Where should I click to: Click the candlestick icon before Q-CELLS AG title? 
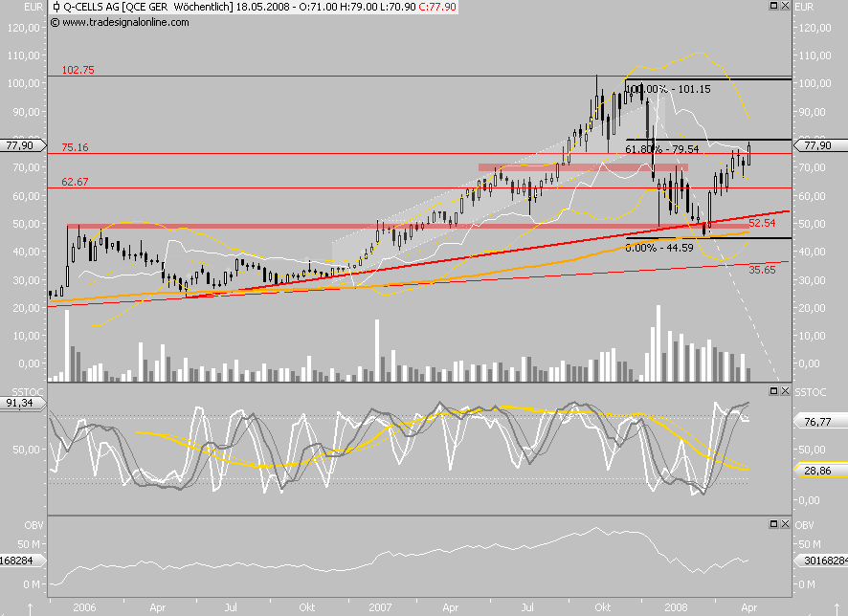pyautogui.click(x=56, y=7)
